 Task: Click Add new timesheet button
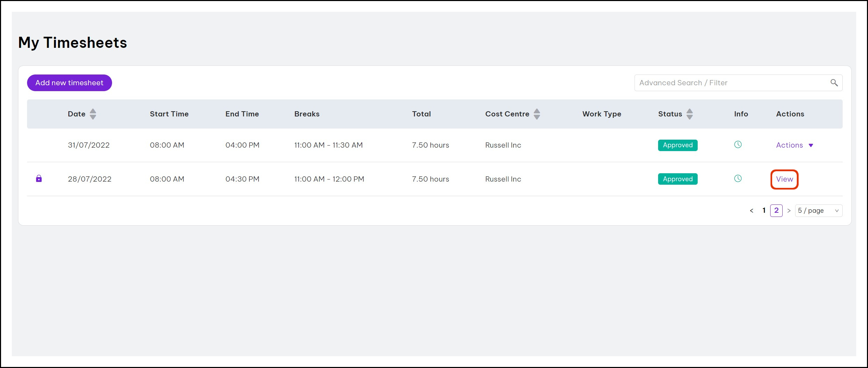[x=69, y=83]
